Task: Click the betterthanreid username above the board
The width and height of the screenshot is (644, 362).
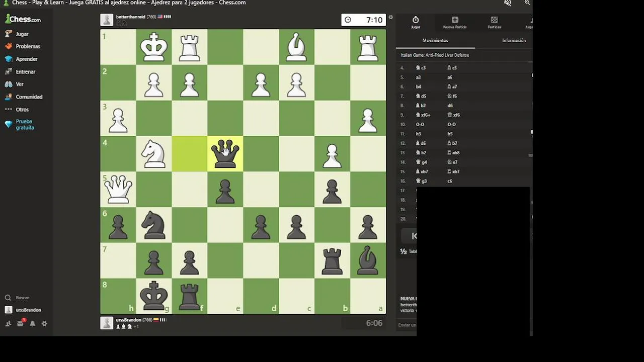Action: point(130,17)
